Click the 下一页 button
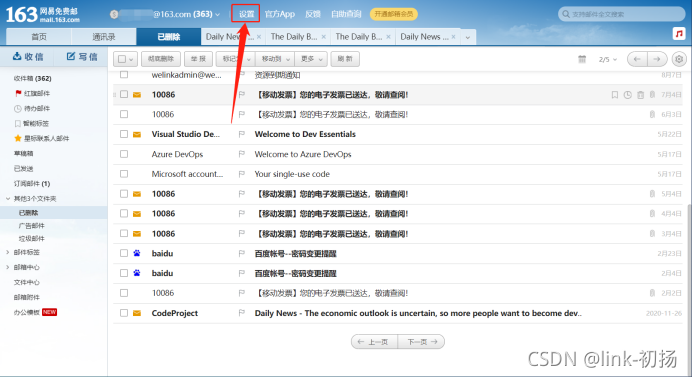 click(421, 342)
